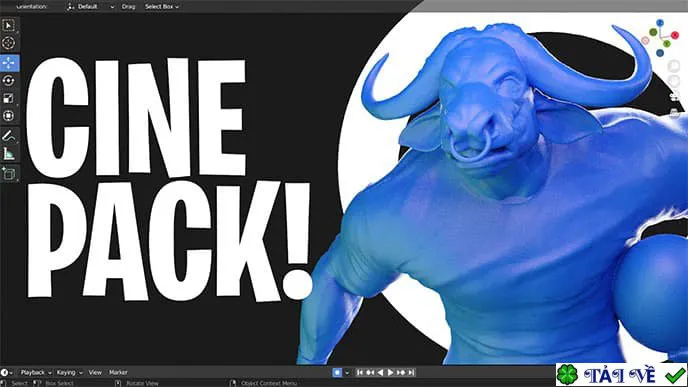The height and width of the screenshot is (387, 688).
Task: Open the Keying popover
Action: pos(69,373)
